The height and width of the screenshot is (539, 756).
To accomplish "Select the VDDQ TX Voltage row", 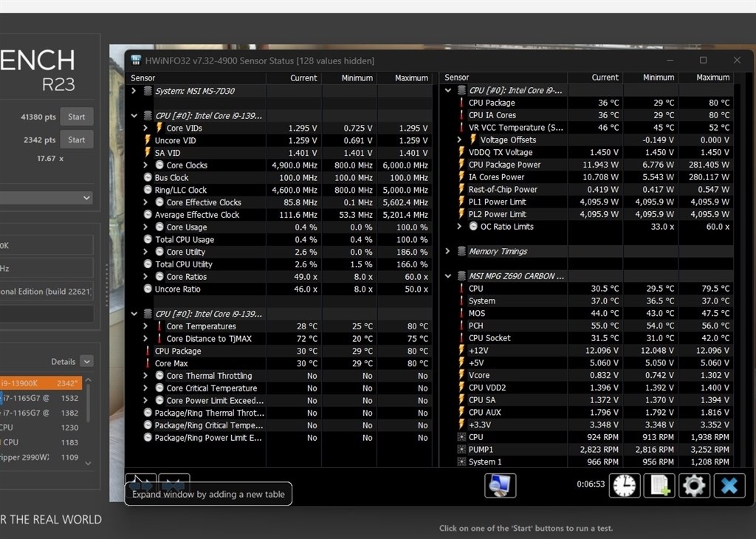I will pyautogui.click(x=587, y=152).
